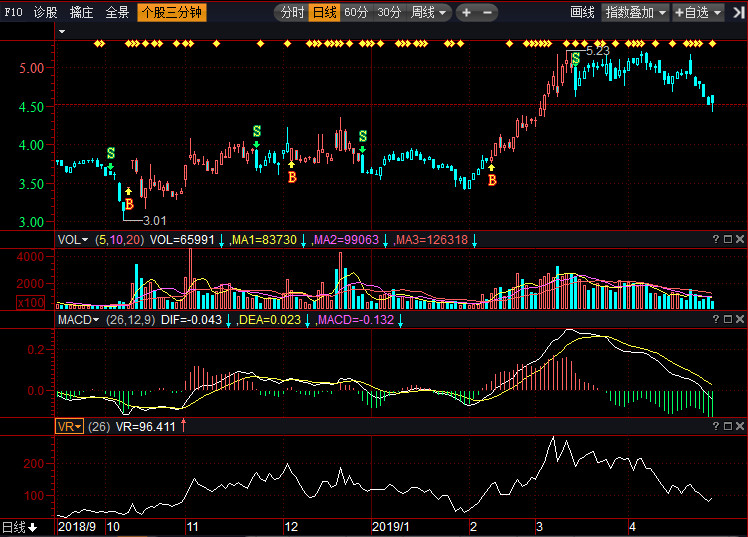The image size is (748, 537).
Task: Close the VR indicator panel
Action: point(740,425)
